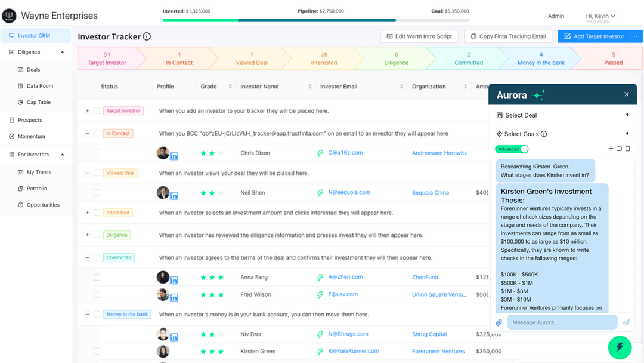644x363 pixels.
Task: Open the Select Deal dropdown
Action: tap(563, 115)
